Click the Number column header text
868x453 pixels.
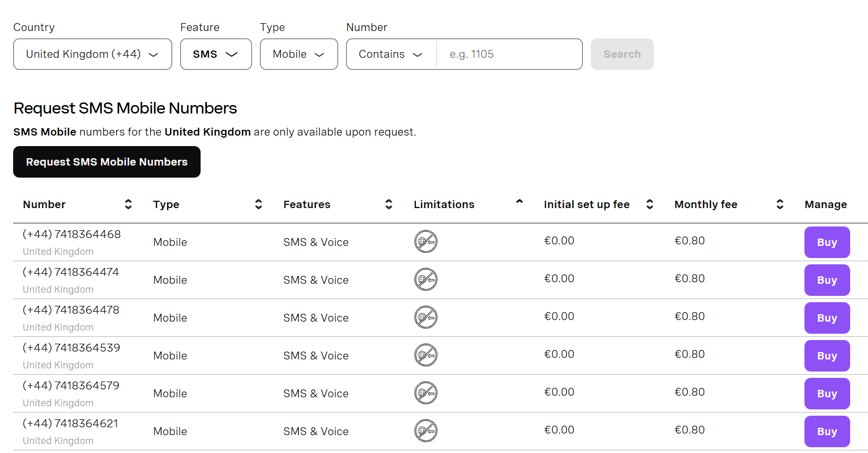click(x=44, y=204)
